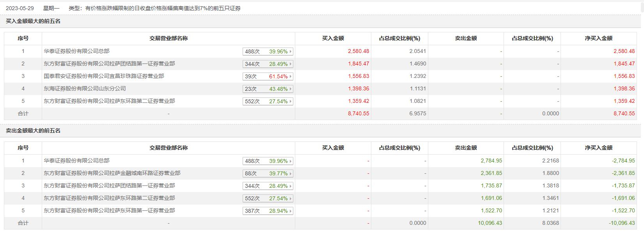Open 东方财富证券 拉萨东环路第一证券营业部 link
This screenshot has height=233, width=644.
(109, 210)
